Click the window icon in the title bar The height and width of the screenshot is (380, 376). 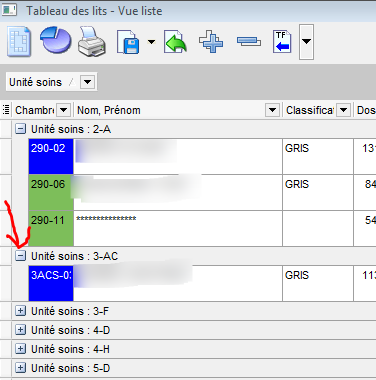(9, 10)
